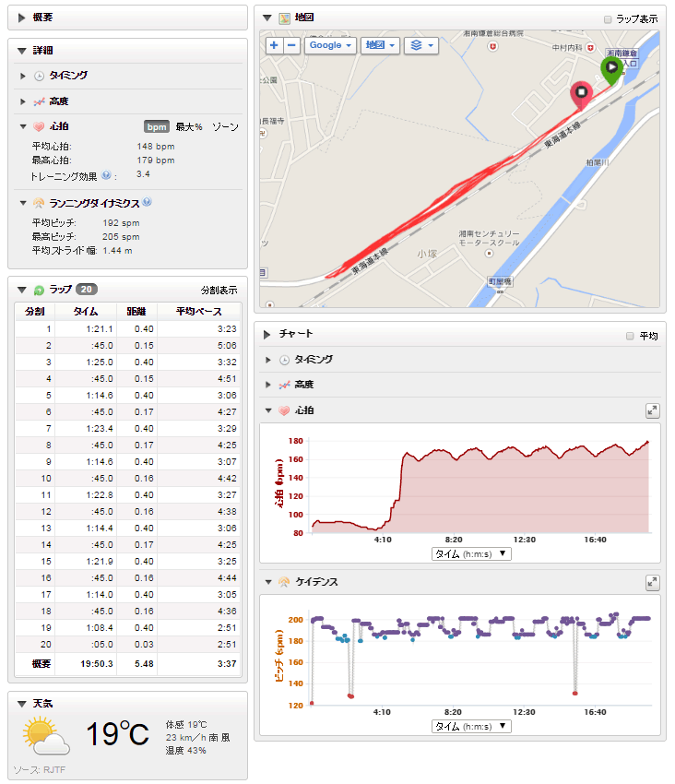
Task: Open the 地図 map type dropdown
Action: tap(379, 45)
